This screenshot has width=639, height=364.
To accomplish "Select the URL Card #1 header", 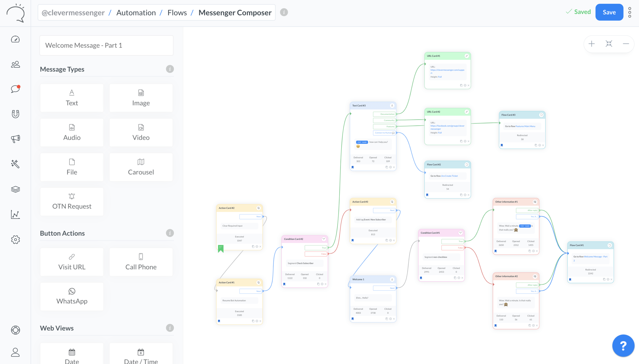I will 447,56.
